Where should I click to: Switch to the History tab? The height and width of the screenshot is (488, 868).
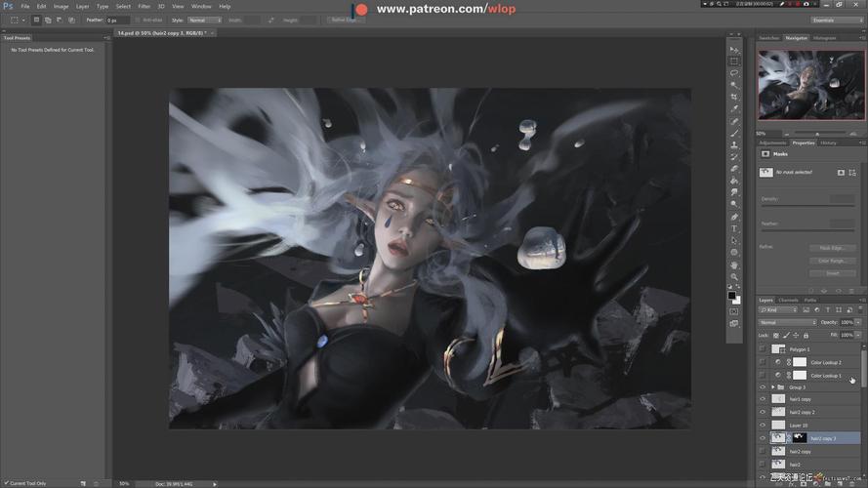point(828,142)
